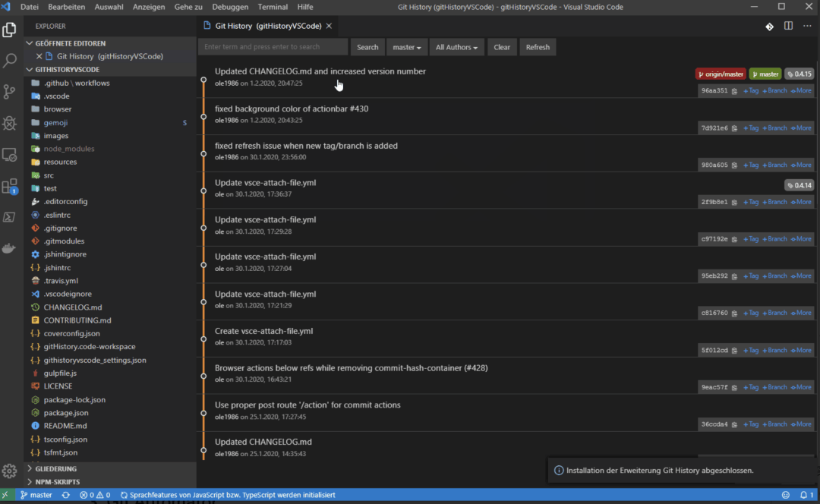Screen dimensions: 820x504
Task: Open Source Control view in activity bar
Action: click(x=9, y=92)
